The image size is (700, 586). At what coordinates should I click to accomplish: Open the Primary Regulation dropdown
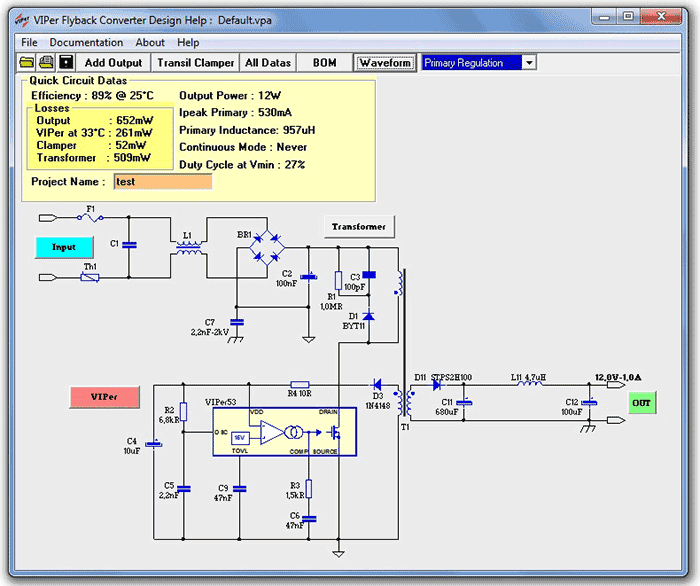(529, 63)
